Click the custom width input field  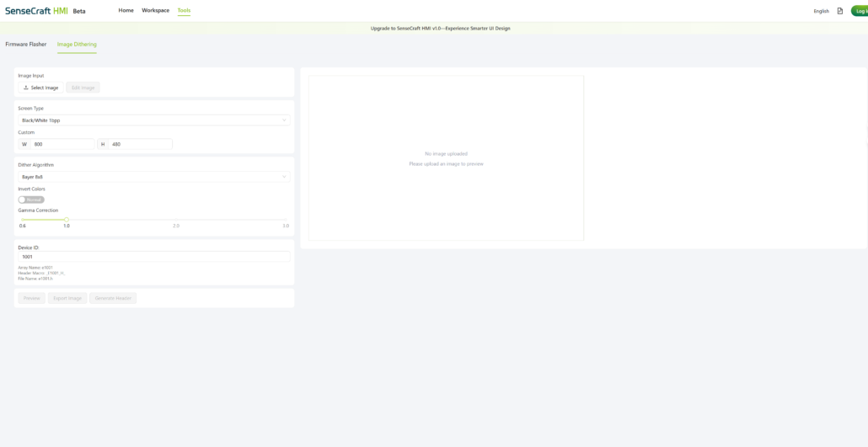(x=62, y=144)
